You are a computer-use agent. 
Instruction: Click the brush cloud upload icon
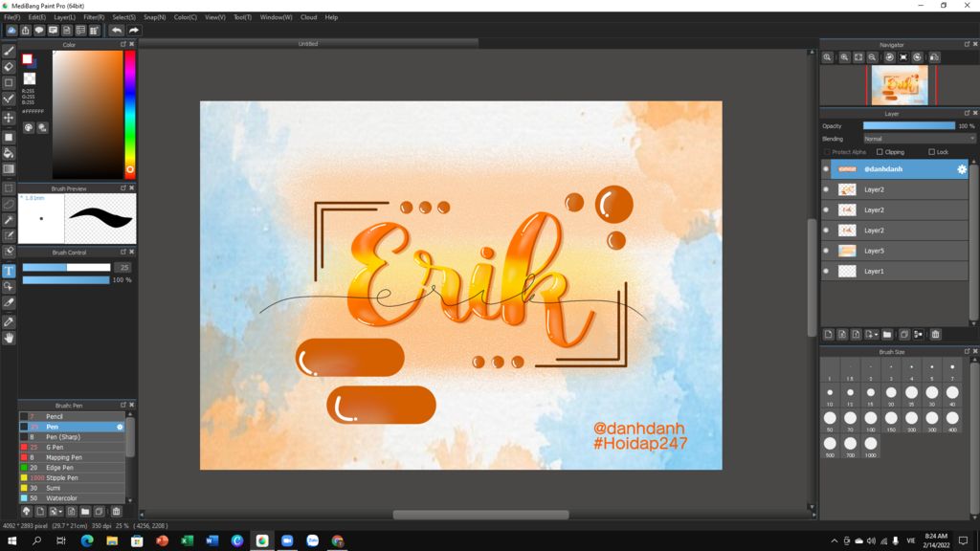pyautogui.click(x=26, y=512)
